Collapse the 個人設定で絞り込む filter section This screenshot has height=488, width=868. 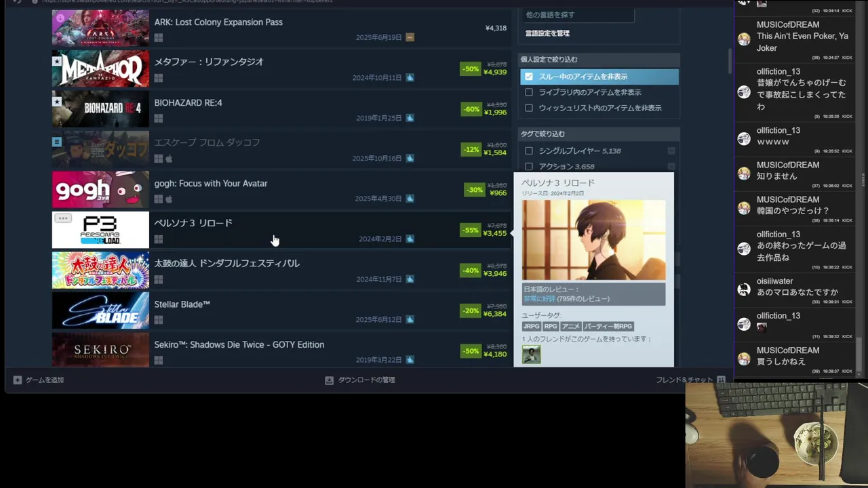599,60
